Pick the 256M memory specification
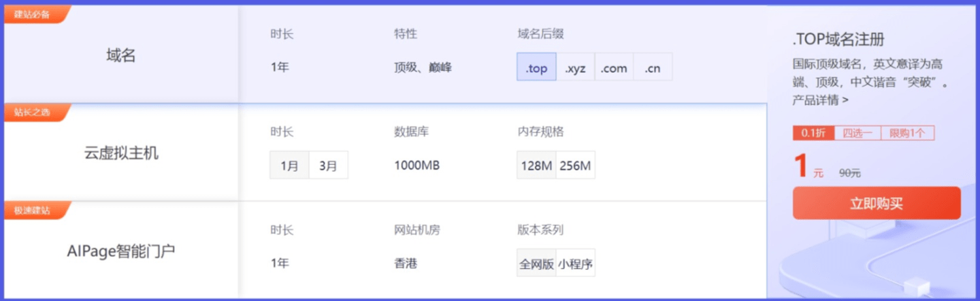980x301 pixels. (575, 165)
